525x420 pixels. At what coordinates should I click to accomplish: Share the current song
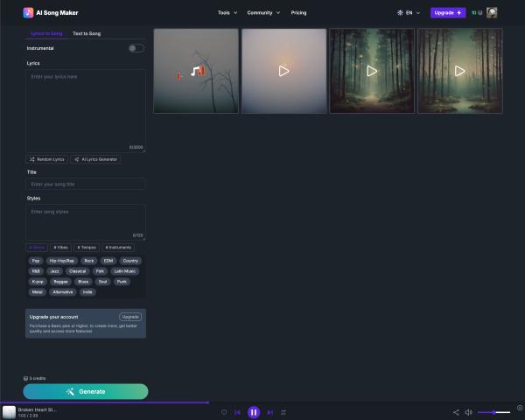point(456,412)
